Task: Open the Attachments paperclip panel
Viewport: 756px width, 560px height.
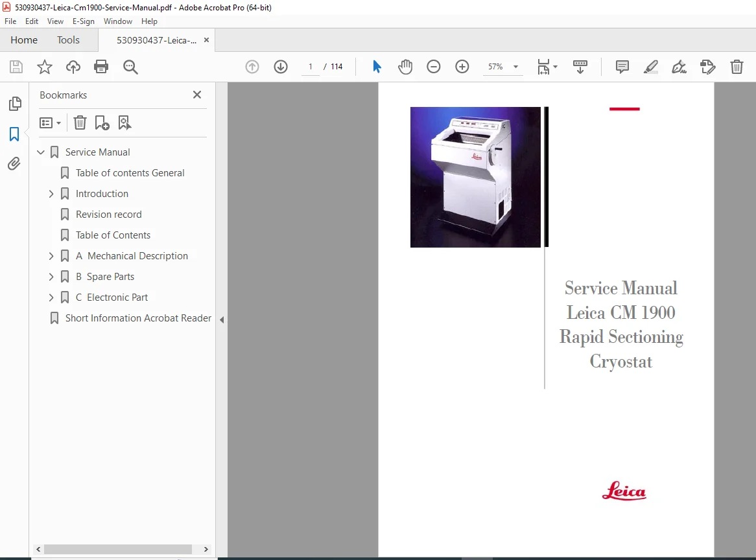Action: click(14, 164)
